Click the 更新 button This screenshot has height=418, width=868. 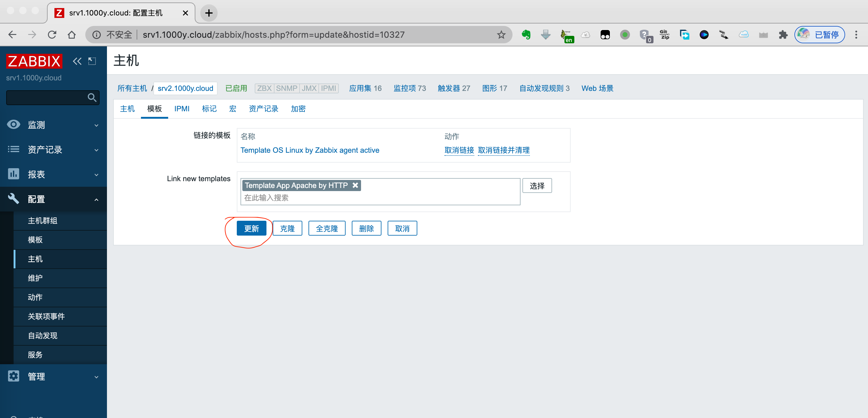[251, 228]
